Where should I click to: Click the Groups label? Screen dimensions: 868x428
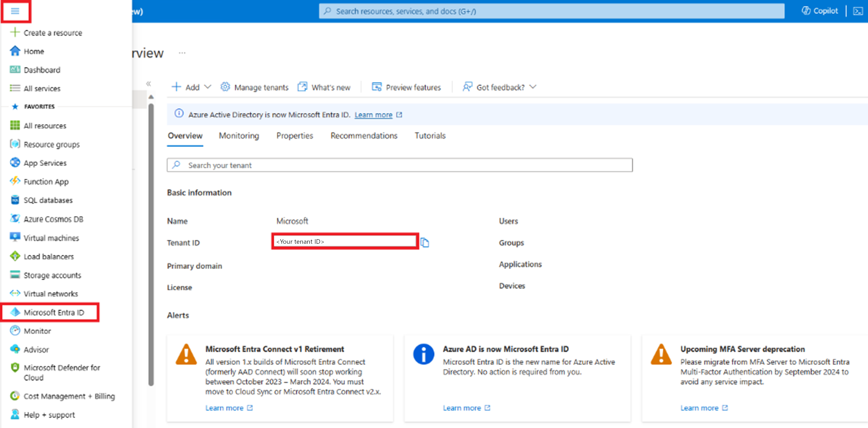(x=511, y=243)
